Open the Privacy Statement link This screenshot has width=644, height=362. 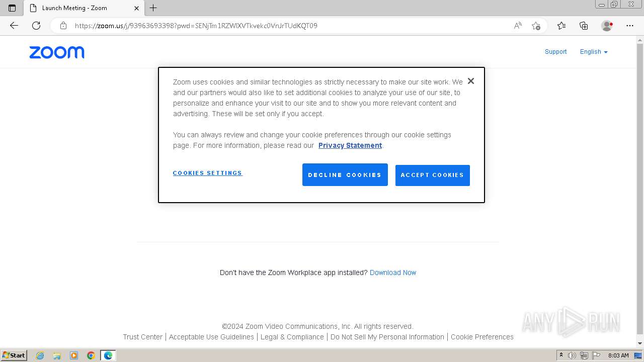click(350, 145)
